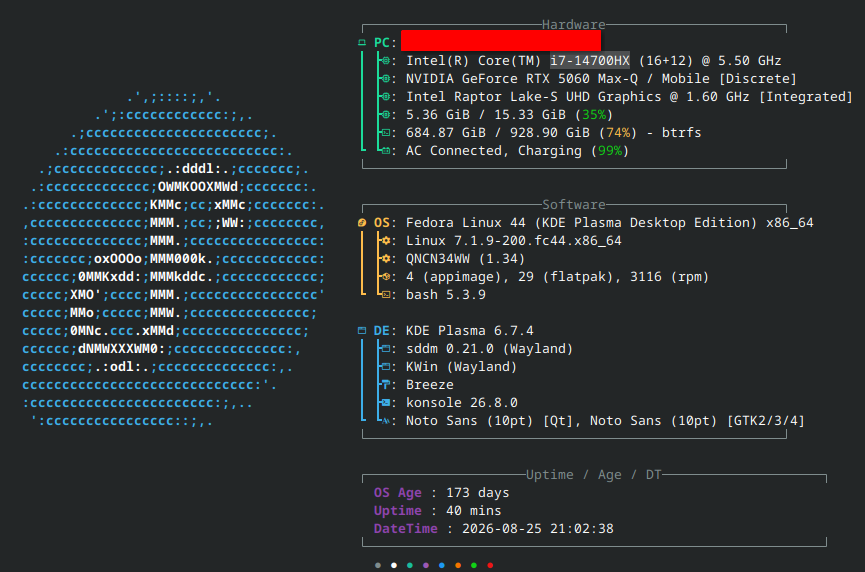Click the blue color dot
This screenshot has height=572, width=865.
click(442, 565)
